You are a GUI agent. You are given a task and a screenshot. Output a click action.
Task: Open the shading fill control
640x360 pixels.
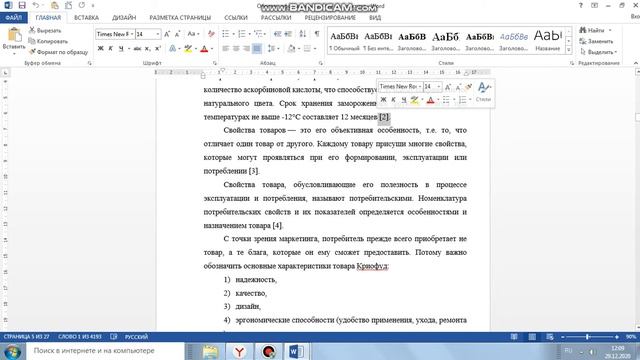point(291,49)
